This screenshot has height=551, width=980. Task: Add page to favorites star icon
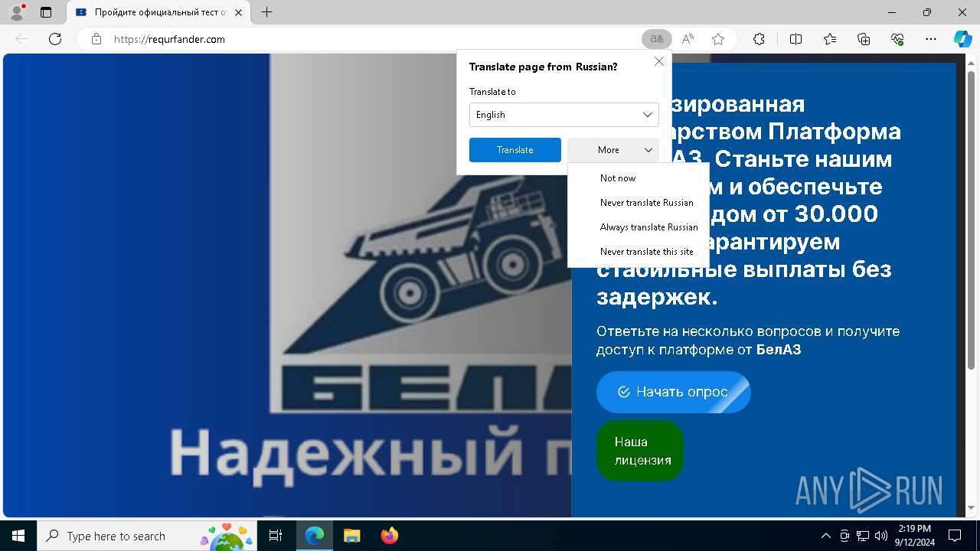coord(718,39)
